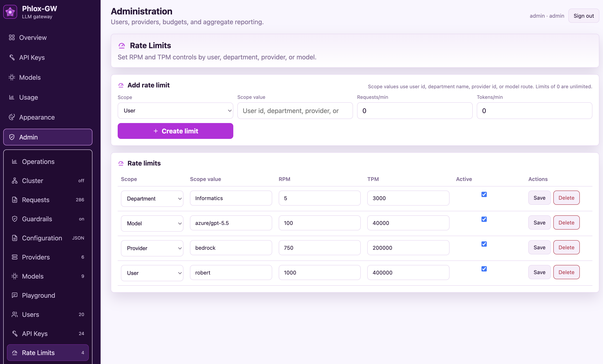
Task: Click the people icon beside Users
Action: (x=15, y=314)
